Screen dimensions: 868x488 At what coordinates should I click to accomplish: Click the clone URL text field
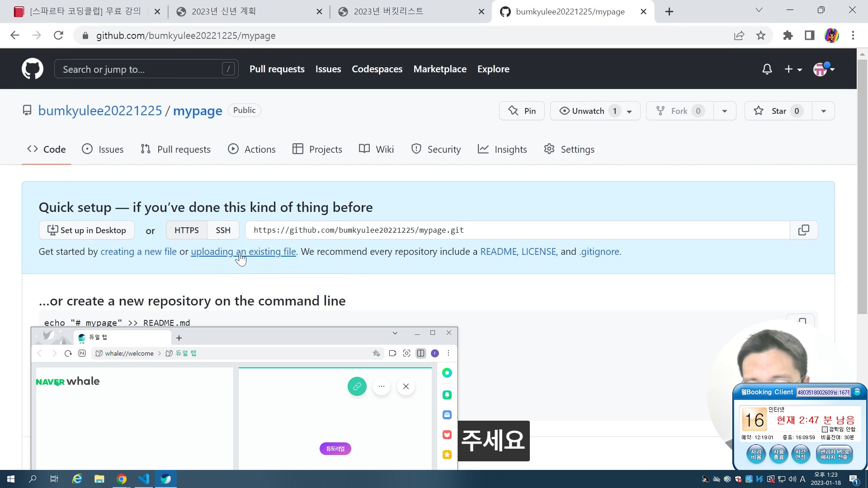517,230
